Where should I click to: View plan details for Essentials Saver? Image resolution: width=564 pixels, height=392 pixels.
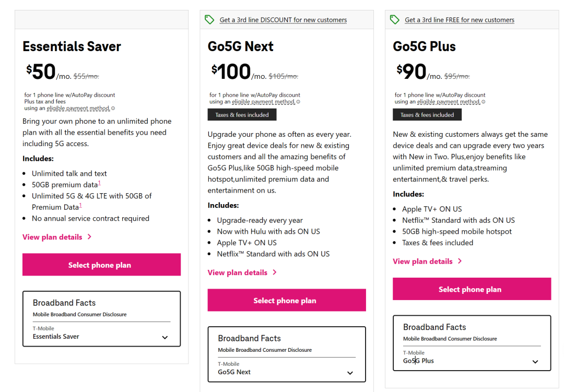(x=53, y=237)
